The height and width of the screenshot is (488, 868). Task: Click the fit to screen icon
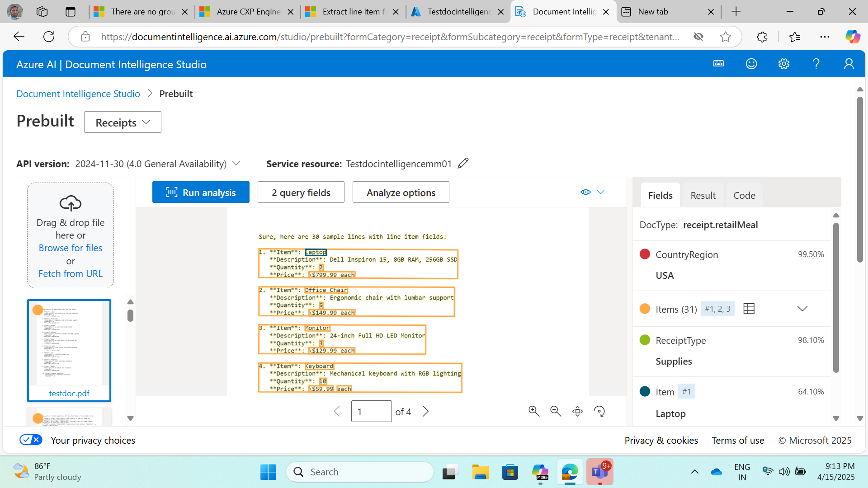click(577, 411)
